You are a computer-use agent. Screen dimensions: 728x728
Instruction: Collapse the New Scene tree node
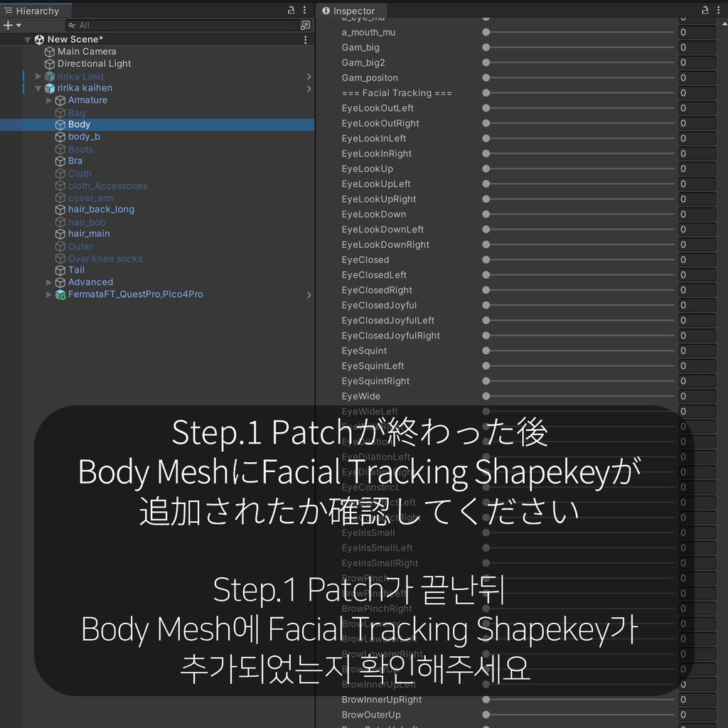(28, 39)
